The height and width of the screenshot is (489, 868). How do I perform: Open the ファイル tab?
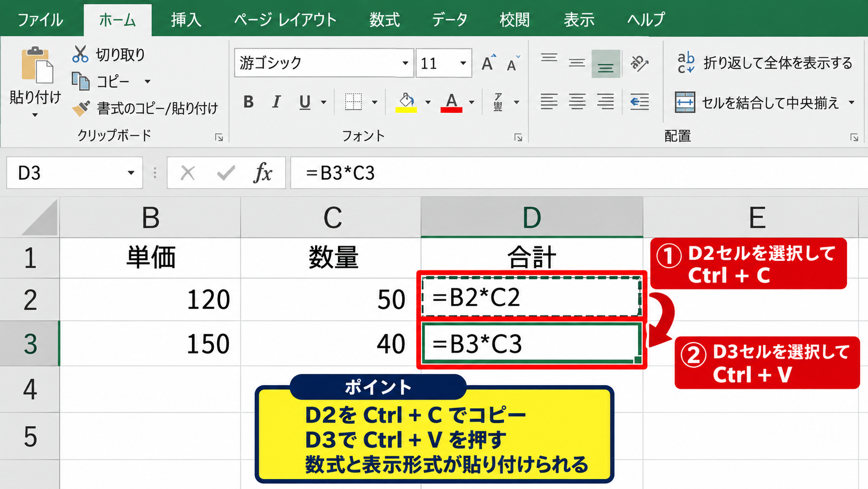coord(40,20)
